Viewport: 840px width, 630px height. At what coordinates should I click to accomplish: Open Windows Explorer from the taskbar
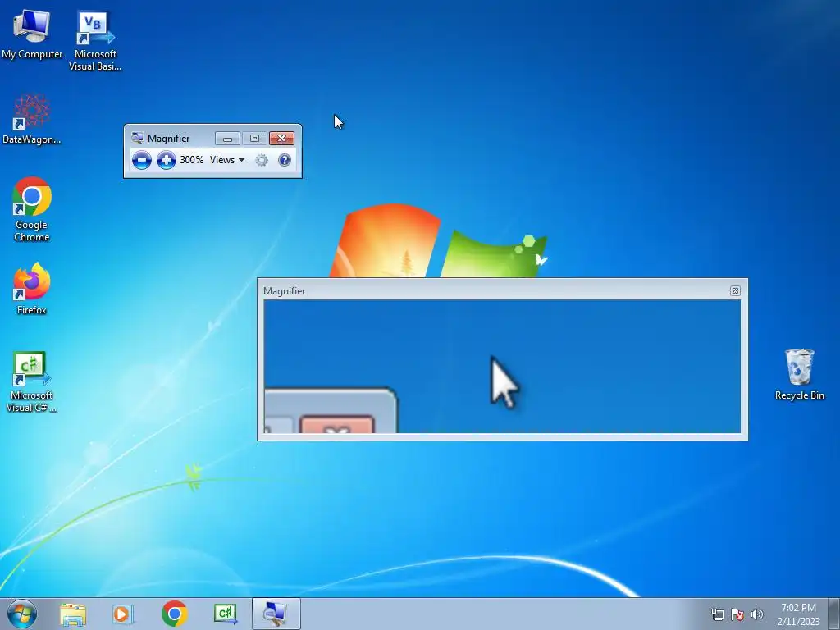[x=73, y=614]
